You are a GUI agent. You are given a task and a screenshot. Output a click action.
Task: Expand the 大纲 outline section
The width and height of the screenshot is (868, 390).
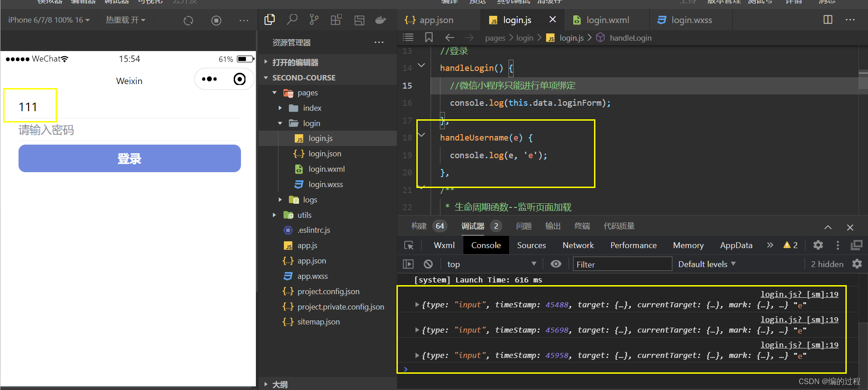pos(327,384)
